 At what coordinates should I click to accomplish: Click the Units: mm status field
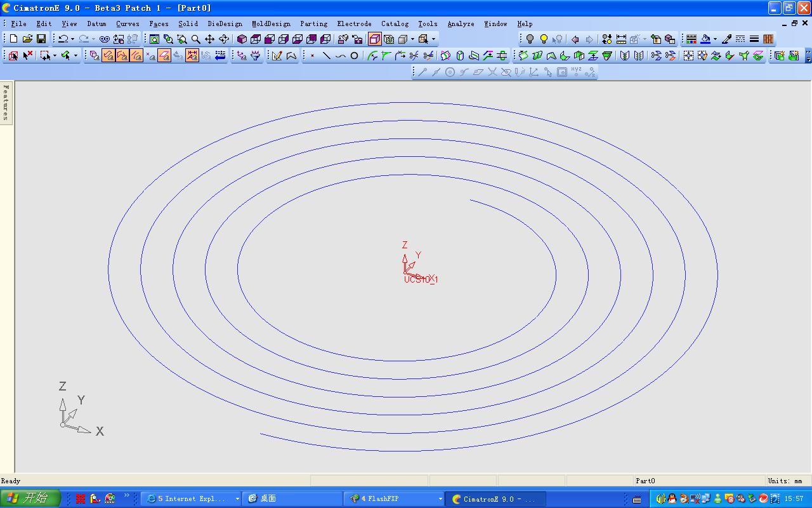(x=785, y=481)
